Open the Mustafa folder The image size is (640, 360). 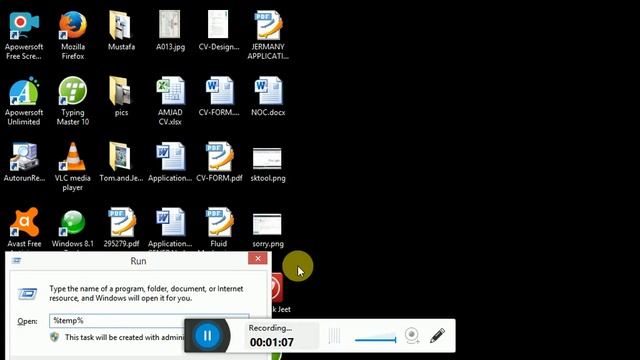pyautogui.click(x=121, y=31)
